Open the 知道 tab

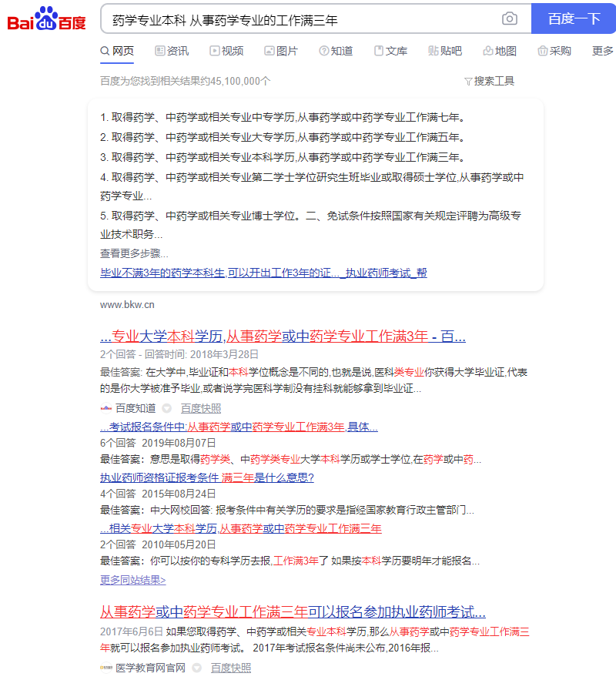(336, 51)
